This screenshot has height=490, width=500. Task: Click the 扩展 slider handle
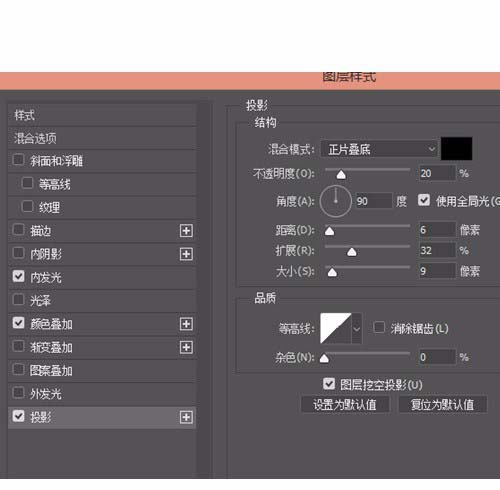coord(352,252)
